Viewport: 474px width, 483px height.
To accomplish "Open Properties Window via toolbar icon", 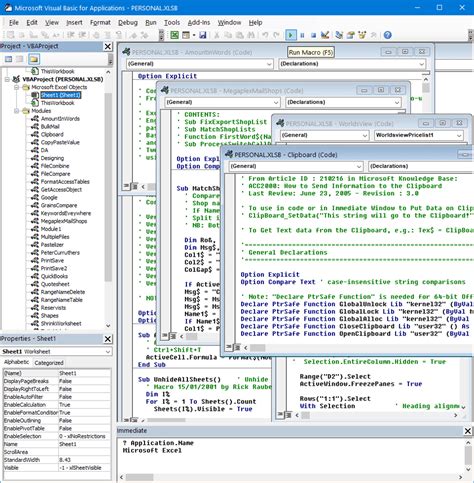I will 350,35.
